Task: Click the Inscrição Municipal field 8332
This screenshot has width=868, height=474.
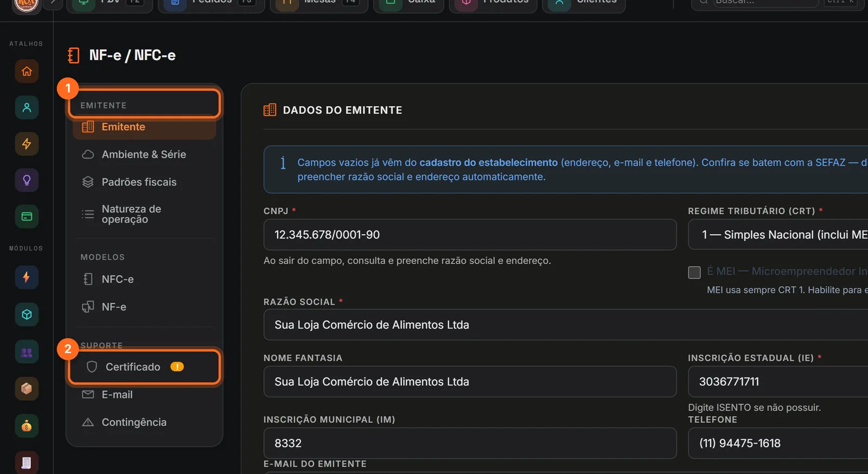Action: point(470,443)
